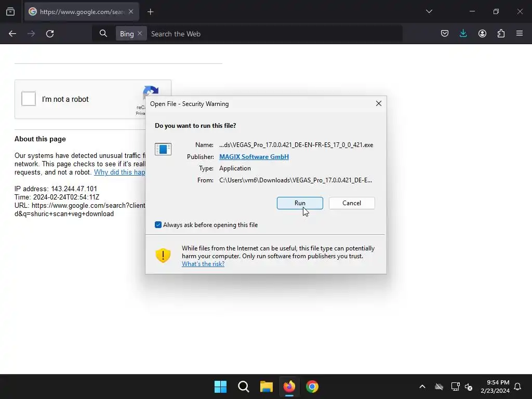Open the Windows Start menu
Screen dimensions: 532x399
(x=220, y=387)
